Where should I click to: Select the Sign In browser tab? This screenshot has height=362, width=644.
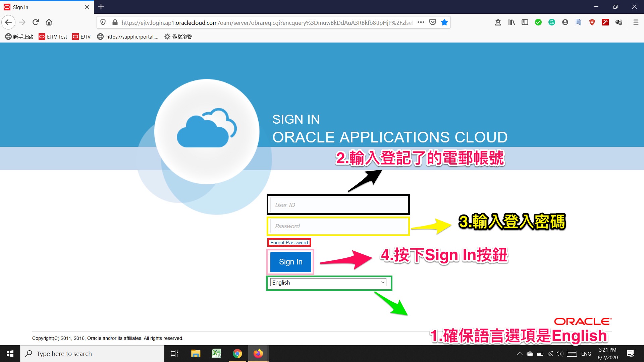click(47, 7)
